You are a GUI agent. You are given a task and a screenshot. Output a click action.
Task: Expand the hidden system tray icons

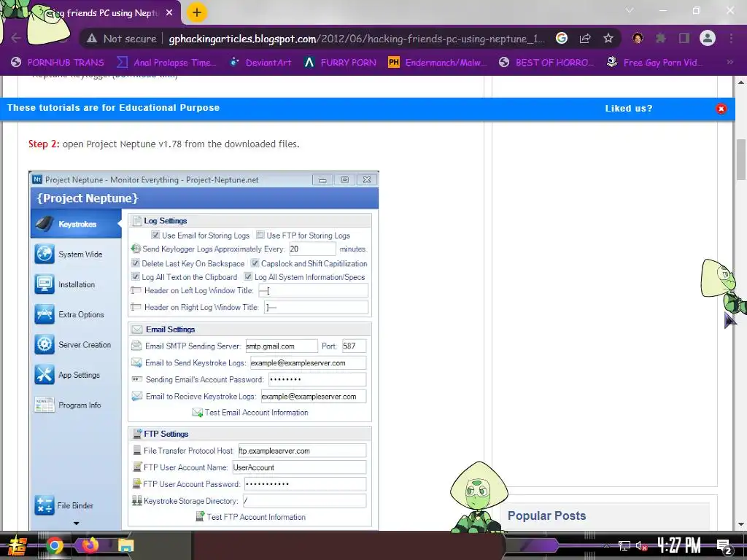606,545
